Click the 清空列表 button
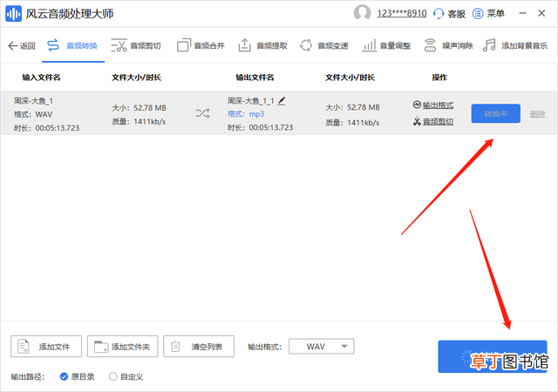 pos(199,346)
